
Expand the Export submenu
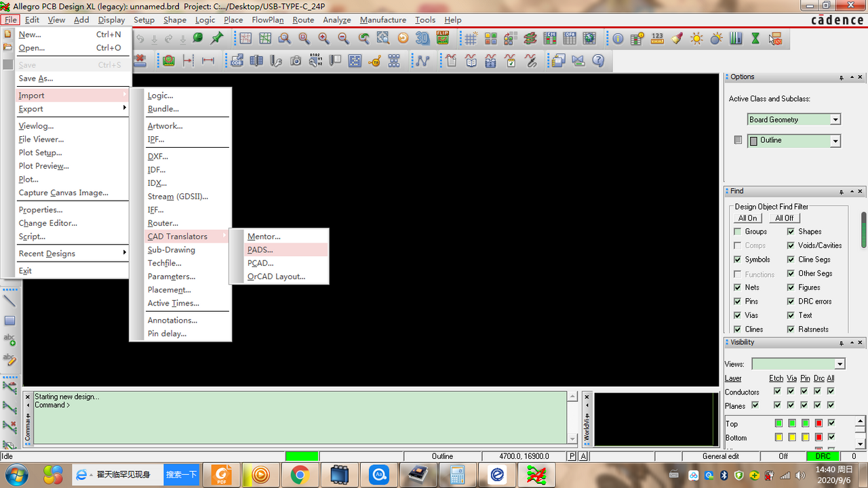click(73, 108)
